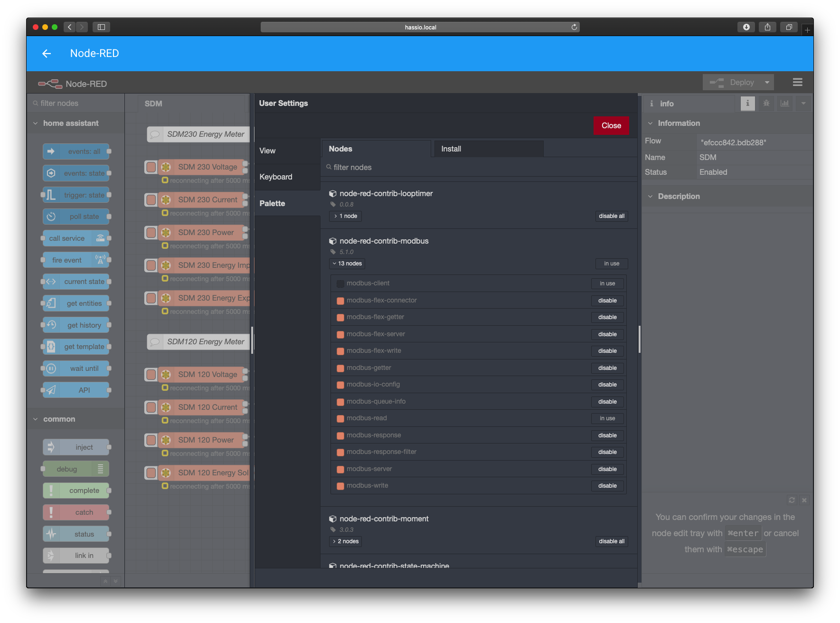The image size is (840, 623).
Task: Click the Safari reload page icon
Action: tap(574, 27)
